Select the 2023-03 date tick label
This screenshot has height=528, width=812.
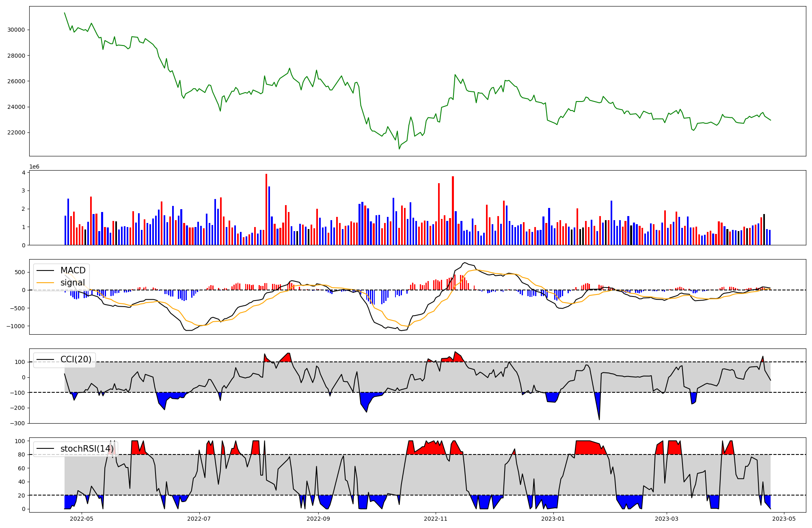(667, 519)
